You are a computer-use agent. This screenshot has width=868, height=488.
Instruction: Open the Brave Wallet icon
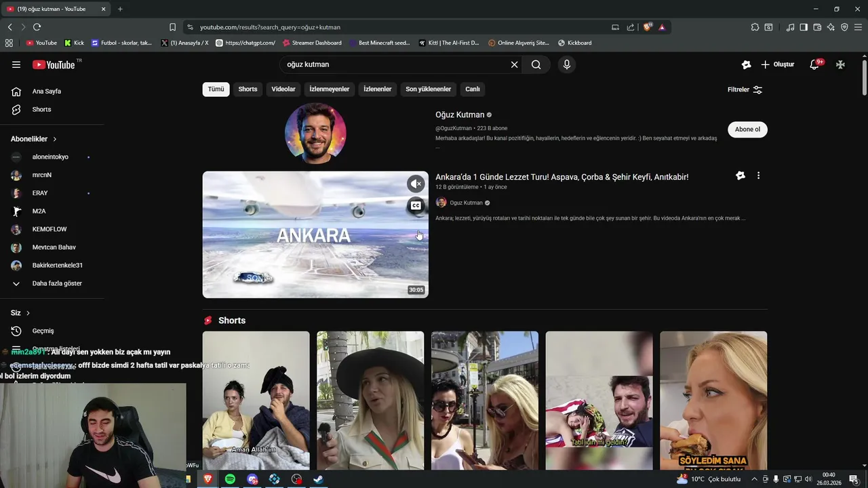point(817,27)
